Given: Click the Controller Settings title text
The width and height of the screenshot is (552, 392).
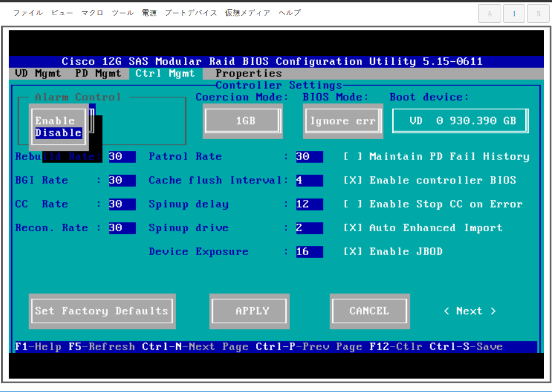Looking at the screenshot, I should click(279, 86).
